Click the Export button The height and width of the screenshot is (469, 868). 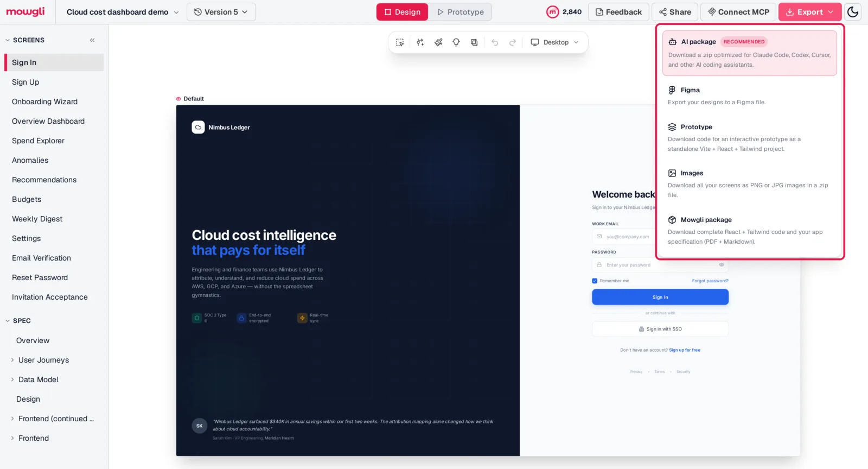[810, 12]
